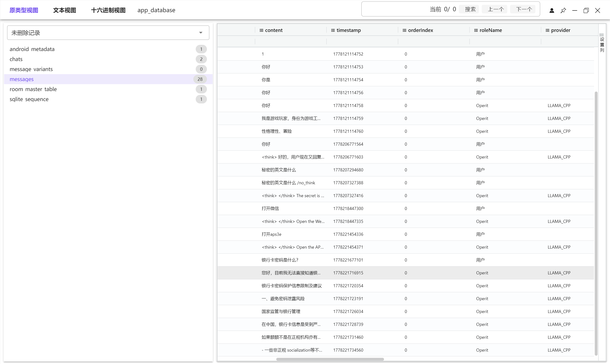Select the row 秘密的英文是什么 /no_think
Viewport: 610px width, 364px height.
(x=406, y=183)
